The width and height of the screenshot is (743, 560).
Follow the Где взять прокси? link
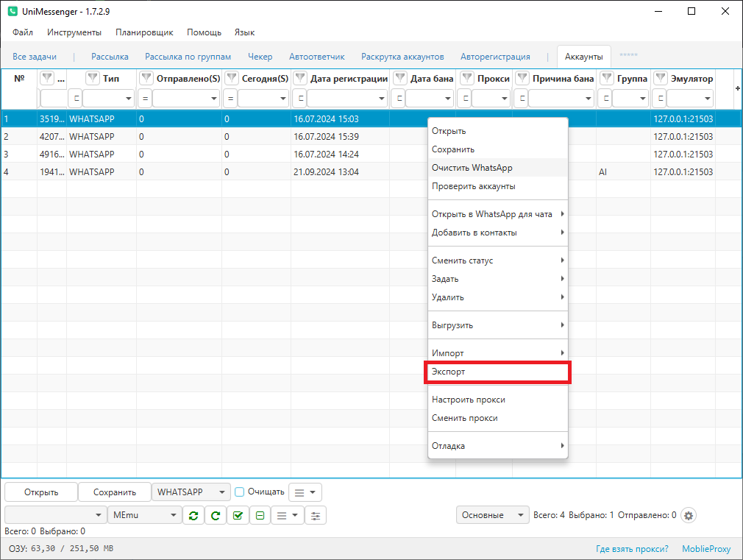click(x=632, y=549)
